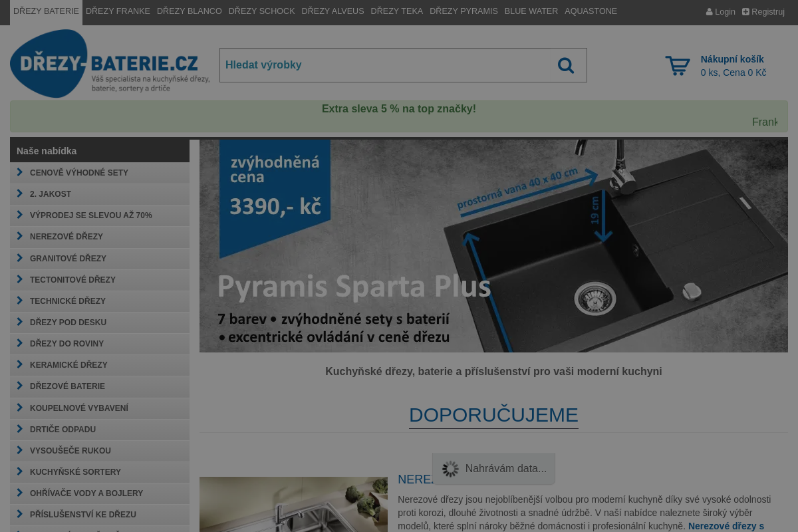Expand the Technické dřezy chevron
798x532 pixels.
pos(20,301)
